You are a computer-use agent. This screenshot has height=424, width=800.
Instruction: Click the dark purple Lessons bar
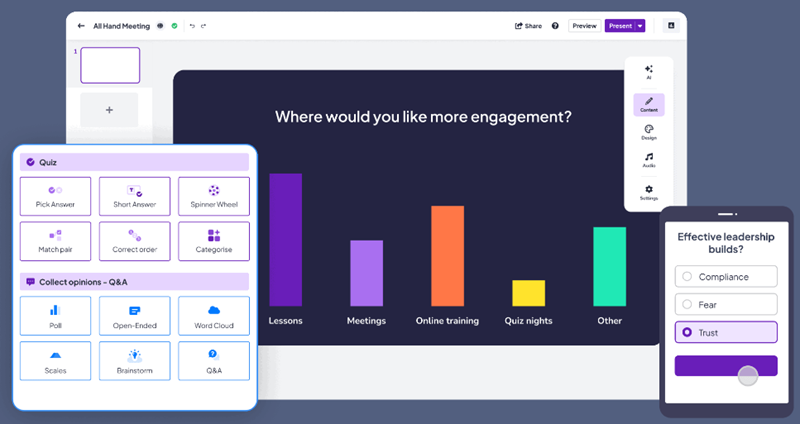pyautogui.click(x=286, y=240)
